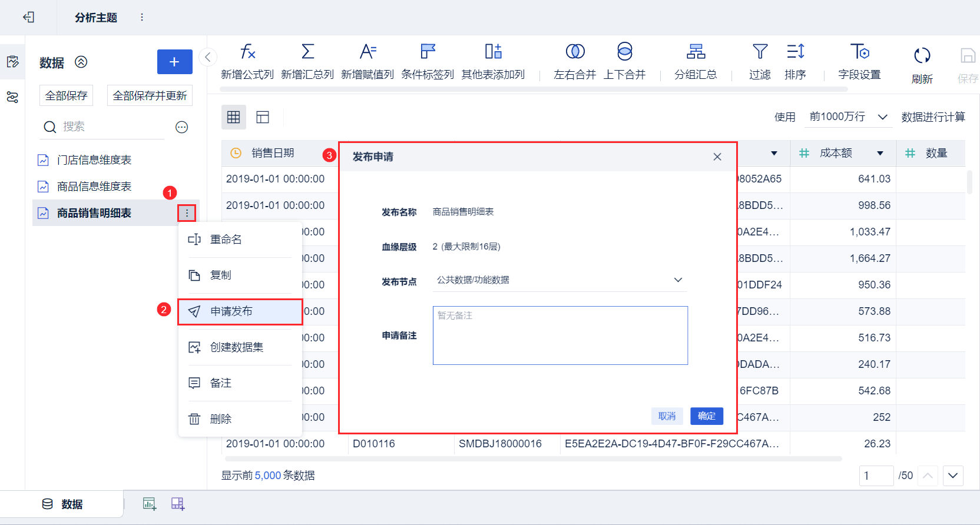Click the page number input field
Viewport: 980px width, 525px height.
[876, 476]
